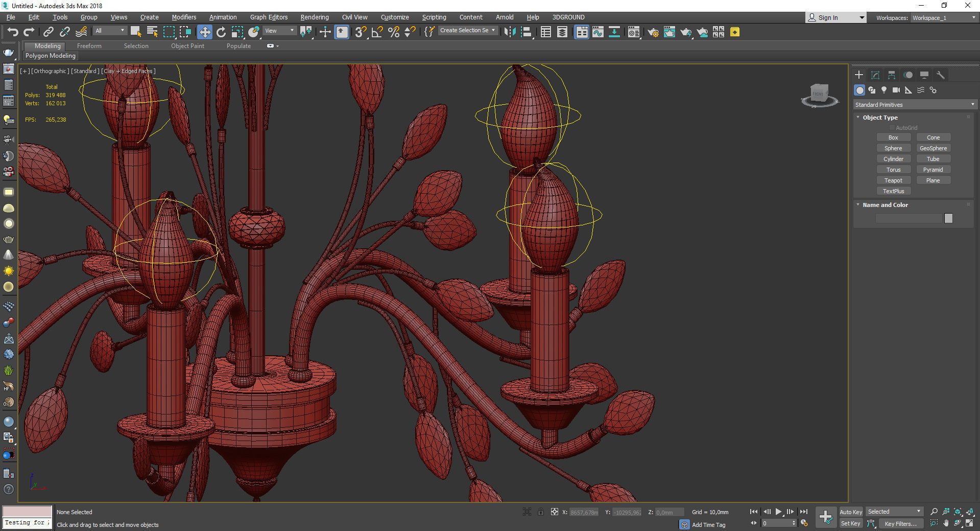
Task: Open the Graph Editors menu
Action: coord(269,17)
